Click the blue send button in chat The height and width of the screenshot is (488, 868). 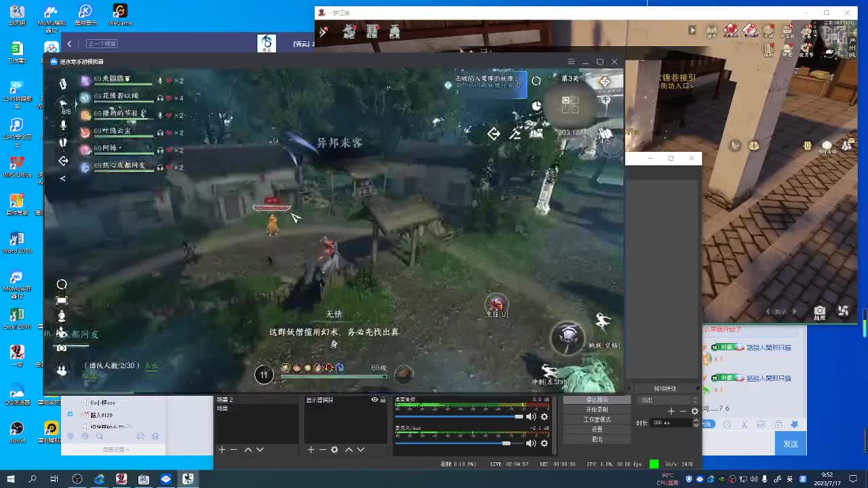tap(791, 444)
